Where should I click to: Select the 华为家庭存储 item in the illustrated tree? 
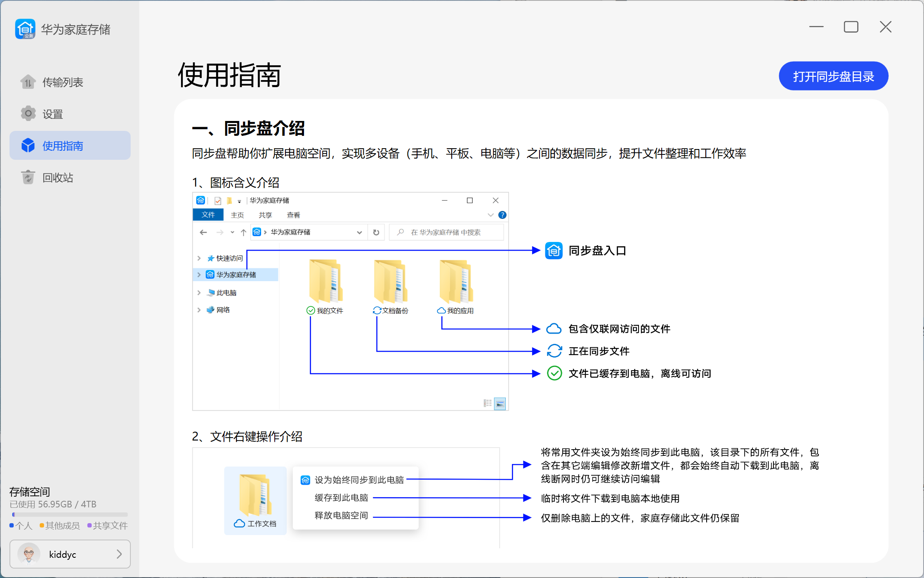pos(236,275)
